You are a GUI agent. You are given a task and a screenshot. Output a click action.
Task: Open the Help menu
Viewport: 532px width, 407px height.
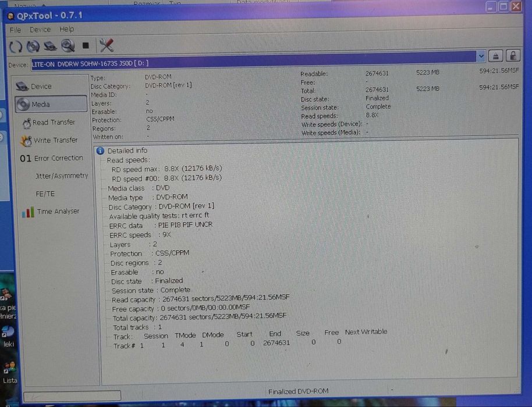click(66, 29)
